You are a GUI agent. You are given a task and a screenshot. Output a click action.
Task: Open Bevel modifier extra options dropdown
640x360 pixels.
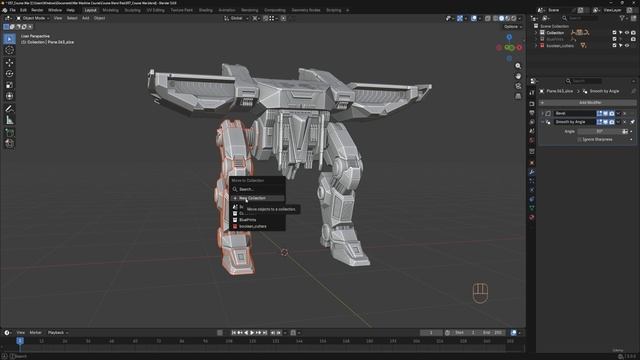pyautogui.click(x=618, y=113)
